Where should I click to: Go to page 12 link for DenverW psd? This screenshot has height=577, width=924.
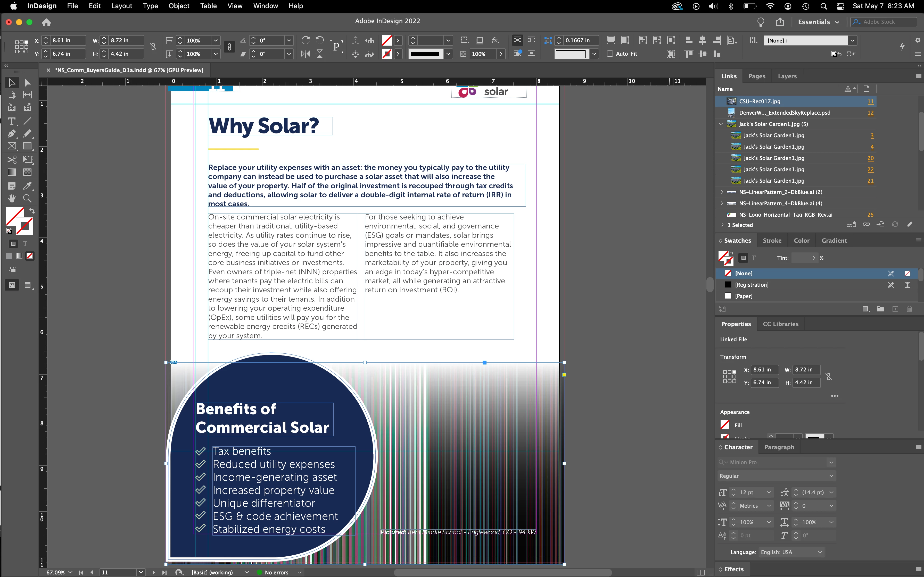870,113
